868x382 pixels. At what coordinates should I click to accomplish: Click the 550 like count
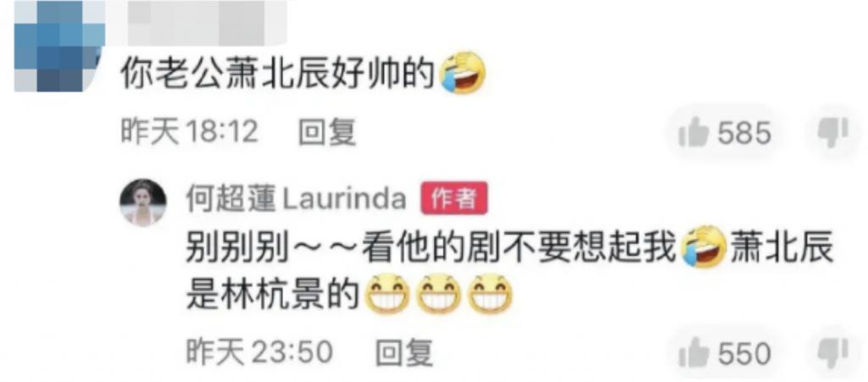click(x=744, y=352)
